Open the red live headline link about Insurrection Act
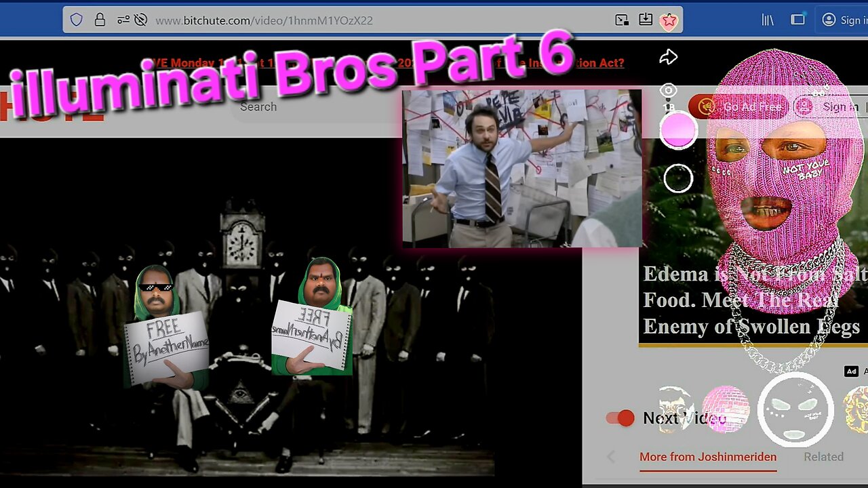 [x=387, y=63]
